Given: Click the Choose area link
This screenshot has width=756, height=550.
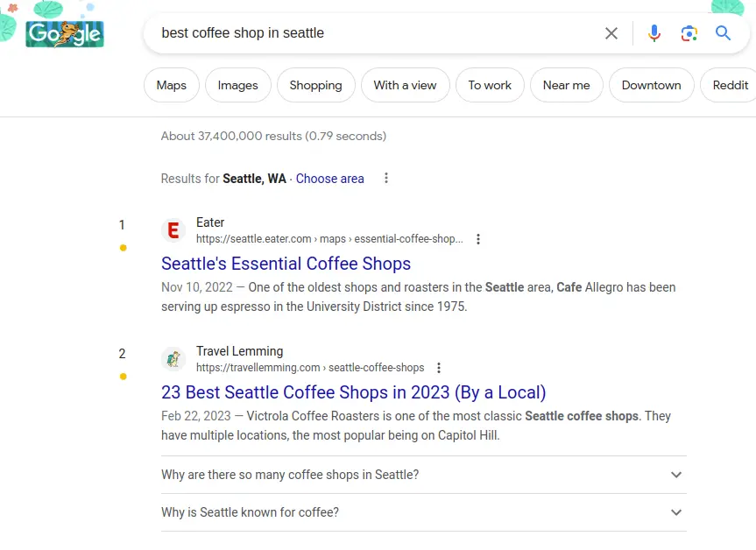Looking at the screenshot, I should [x=329, y=179].
